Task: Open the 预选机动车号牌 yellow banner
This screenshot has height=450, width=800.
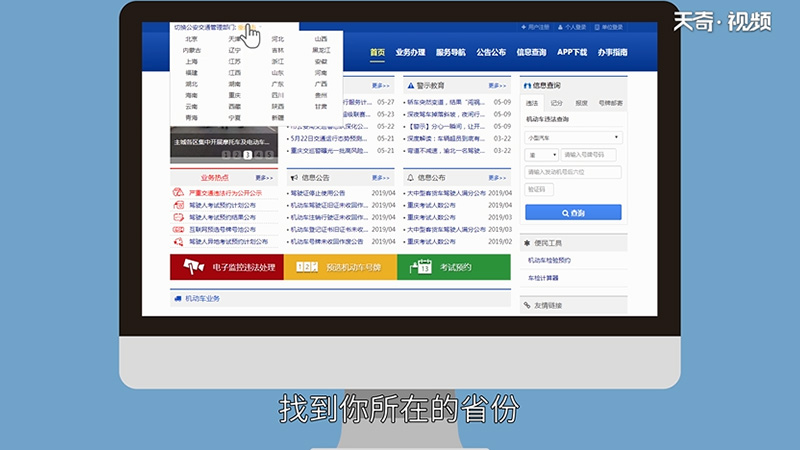Action: click(x=340, y=267)
